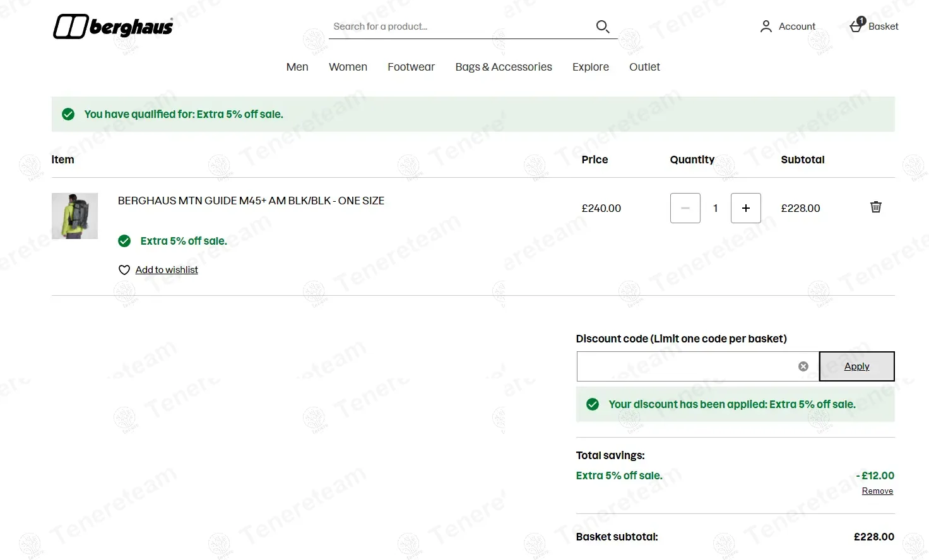Open the Women menu

point(348,67)
